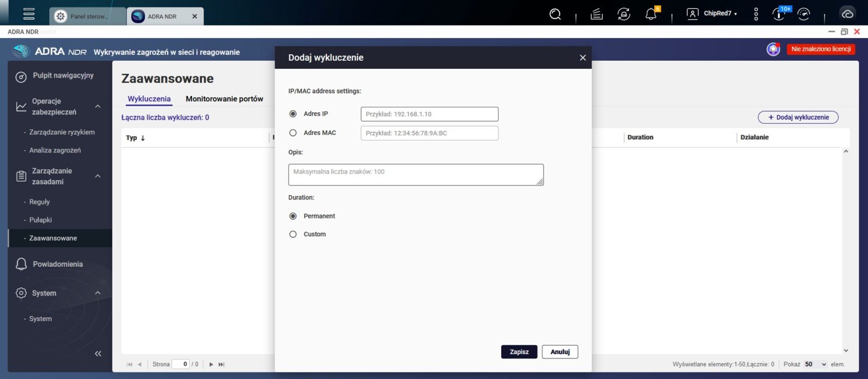Click the Opis description text area
The width and height of the screenshot is (868, 379).
point(416,175)
